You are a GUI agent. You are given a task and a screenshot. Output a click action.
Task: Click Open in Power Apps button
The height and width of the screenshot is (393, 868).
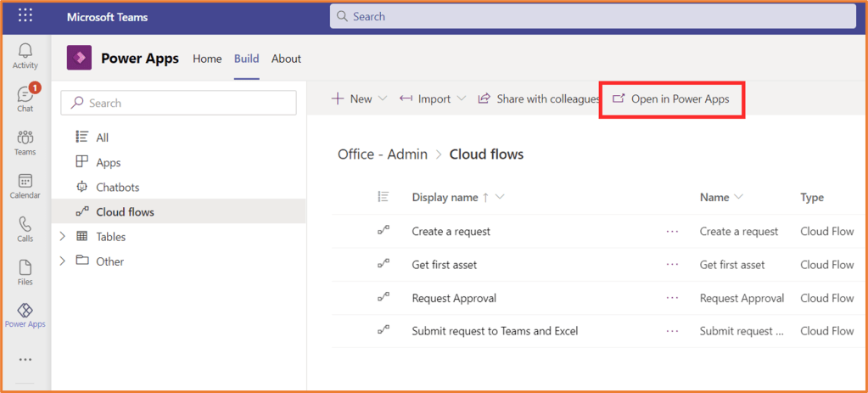coord(670,99)
